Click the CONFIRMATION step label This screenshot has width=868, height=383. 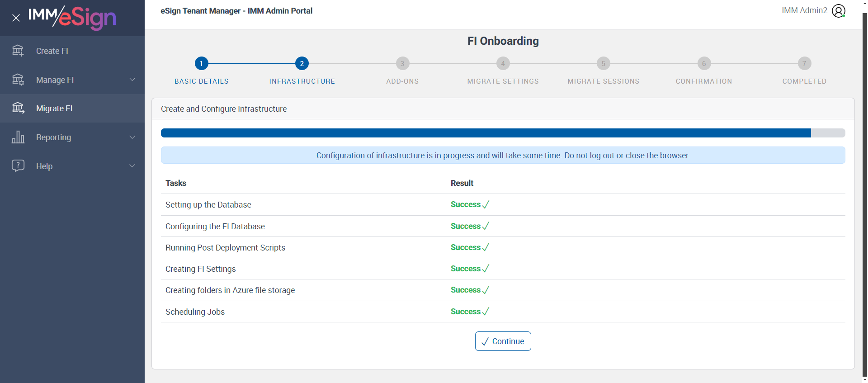pos(704,81)
